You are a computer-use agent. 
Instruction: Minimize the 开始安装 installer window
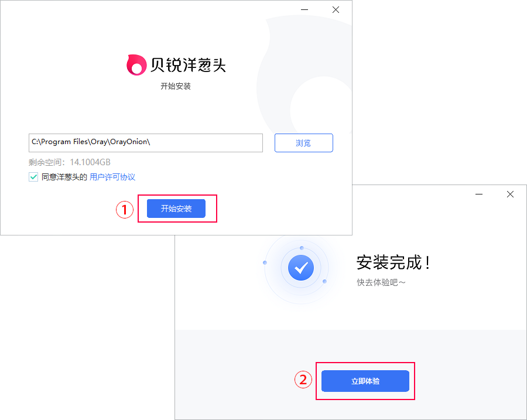[304, 10]
